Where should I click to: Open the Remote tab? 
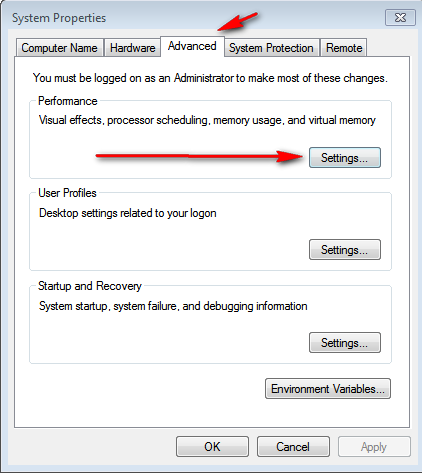pyautogui.click(x=344, y=48)
